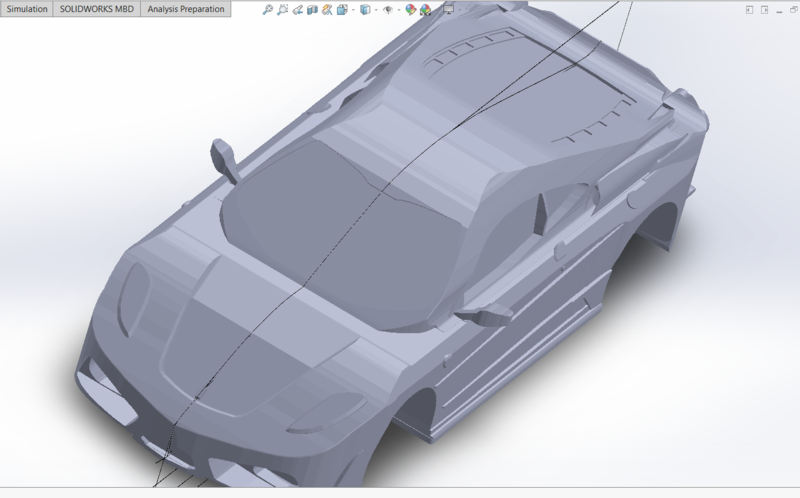Switch to the Simulation tab
800x498 pixels.
27,9
